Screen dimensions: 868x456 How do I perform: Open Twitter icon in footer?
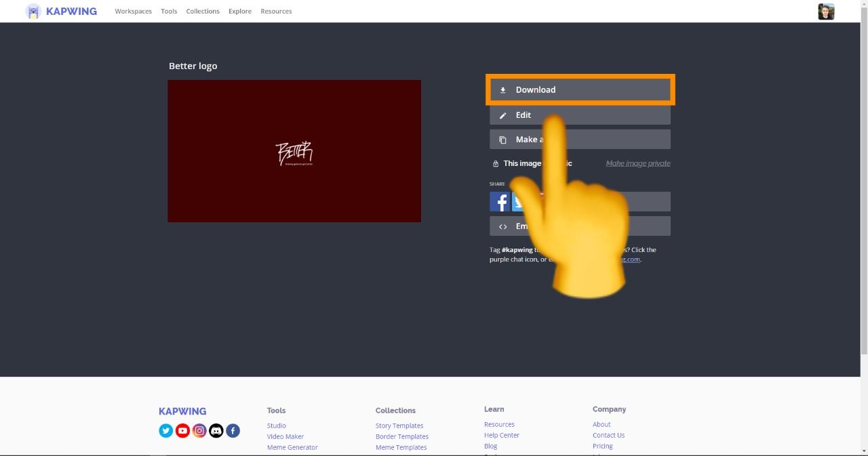pyautogui.click(x=165, y=431)
